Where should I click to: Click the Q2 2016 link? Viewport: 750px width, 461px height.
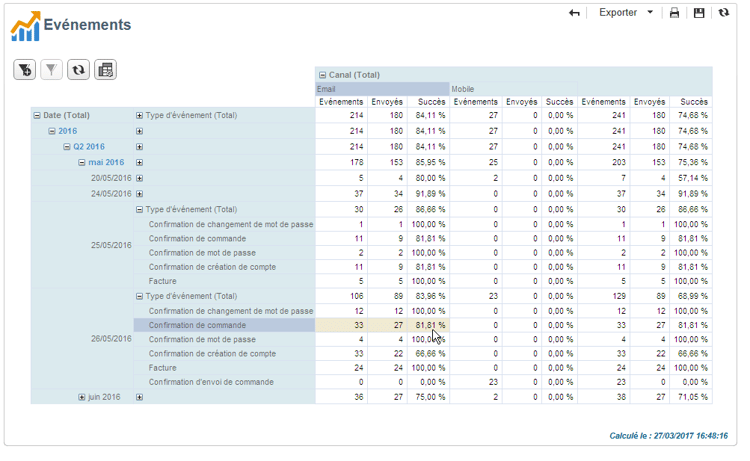click(89, 147)
